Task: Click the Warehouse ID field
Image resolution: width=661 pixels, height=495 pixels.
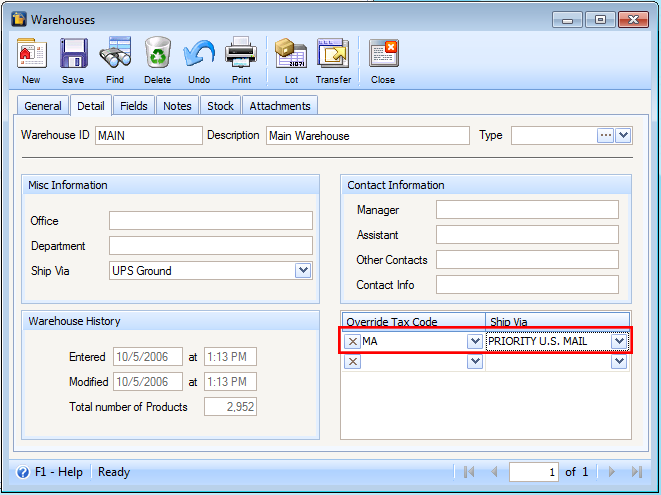Action: point(148,136)
